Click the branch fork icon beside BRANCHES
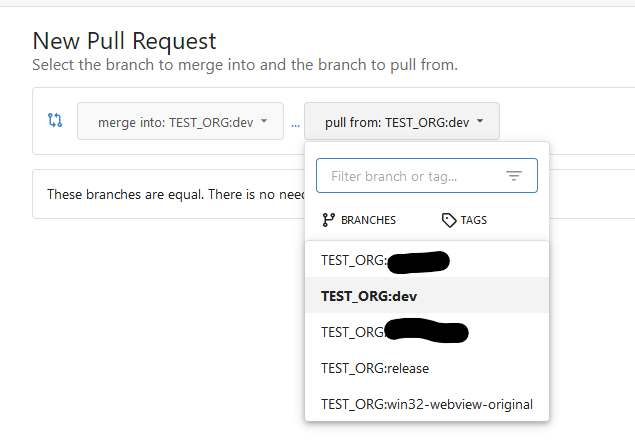 328,220
